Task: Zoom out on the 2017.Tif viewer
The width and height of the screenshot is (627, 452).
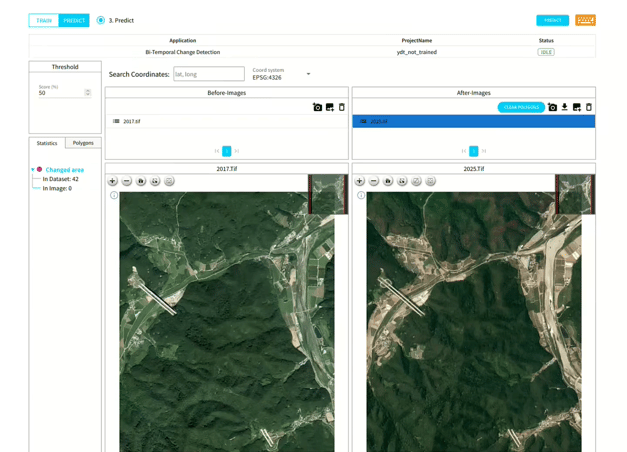Action: coord(127,181)
